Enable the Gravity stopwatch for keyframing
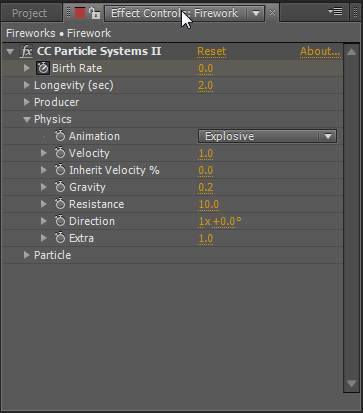 coord(60,187)
